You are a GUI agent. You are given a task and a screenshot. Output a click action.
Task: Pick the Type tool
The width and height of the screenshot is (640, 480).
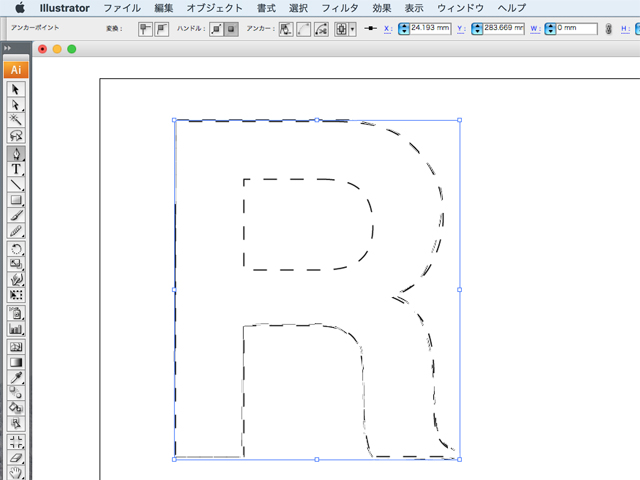15,169
